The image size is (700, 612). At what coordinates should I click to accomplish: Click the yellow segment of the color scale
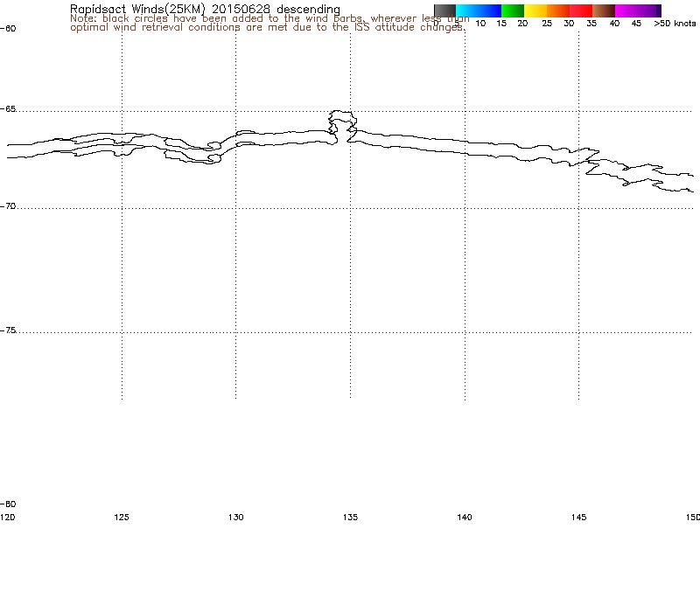[x=535, y=11]
